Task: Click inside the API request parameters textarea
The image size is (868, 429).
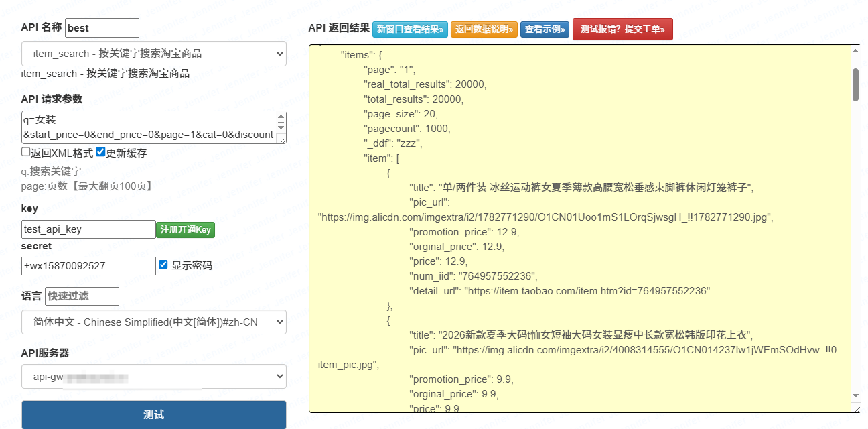Action: (148, 127)
